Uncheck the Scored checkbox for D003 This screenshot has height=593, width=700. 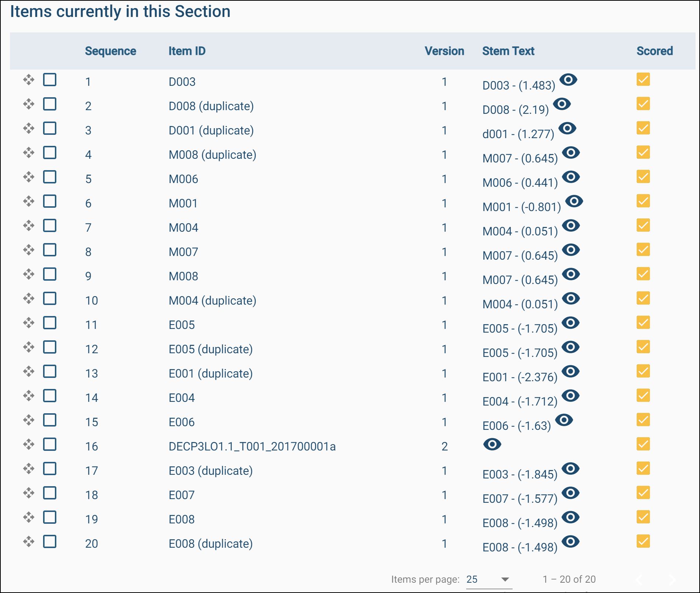(x=643, y=80)
